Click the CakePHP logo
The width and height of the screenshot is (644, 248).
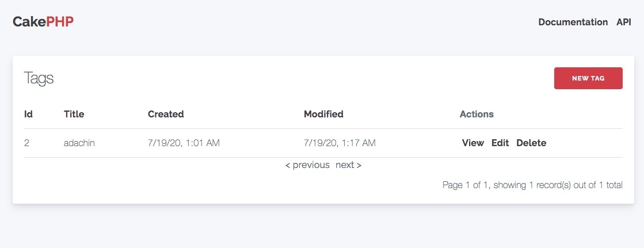(x=43, y=22)
